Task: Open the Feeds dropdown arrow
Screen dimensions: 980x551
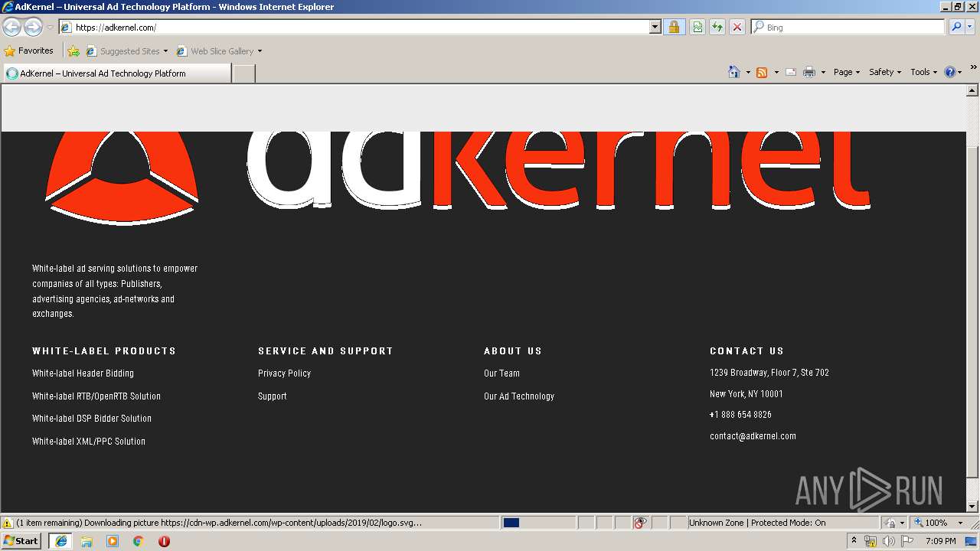Action: click(x=776, y=72)
